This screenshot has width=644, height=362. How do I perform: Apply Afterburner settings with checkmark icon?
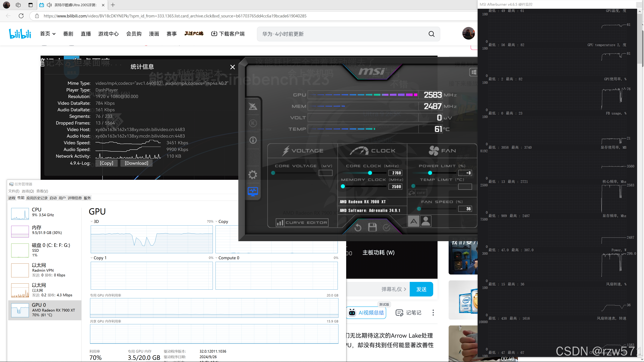387,227
